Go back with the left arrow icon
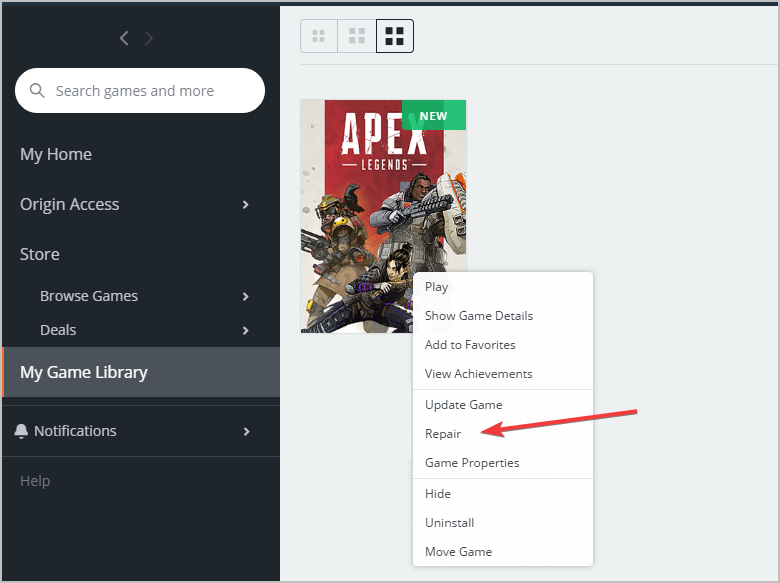Screen dimensions: 780x583 point(124,38)
